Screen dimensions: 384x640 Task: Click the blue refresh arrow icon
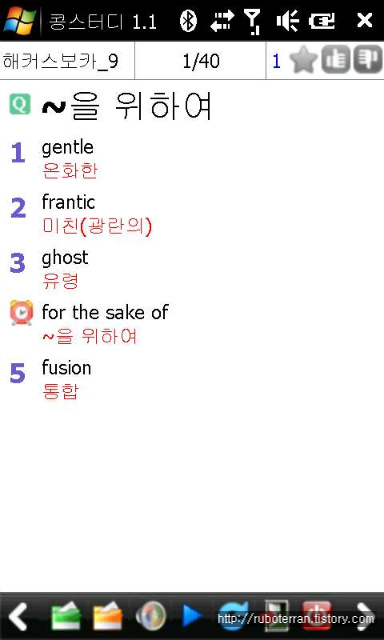point(233,616)
